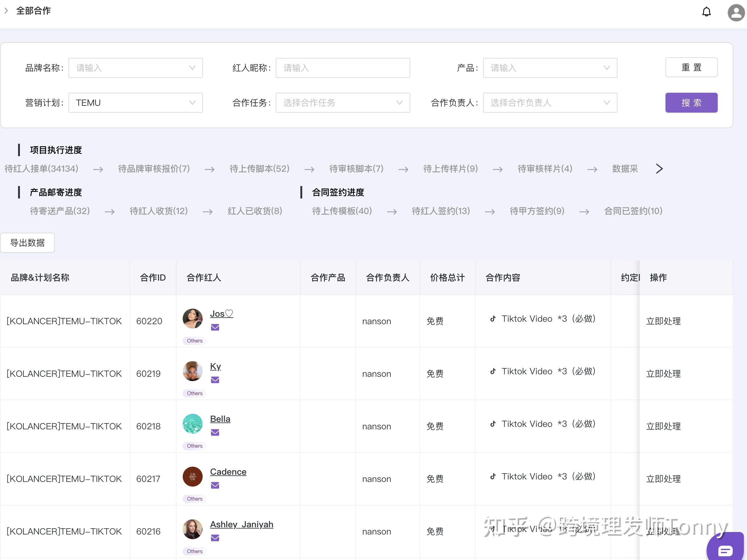Viewport: 747px width, 560px height.
Task: Click the envelope icon under Jos♡
Action: tap(215, 327)
